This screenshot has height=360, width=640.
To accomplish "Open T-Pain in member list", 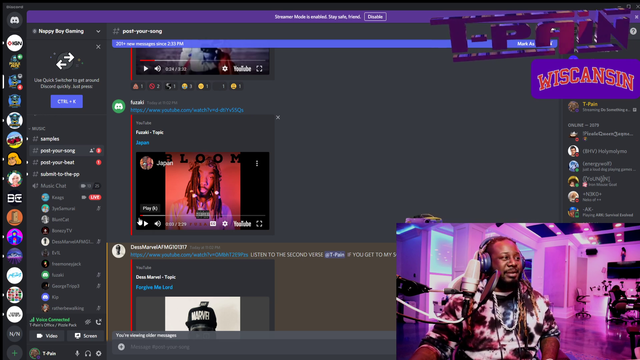I will pyautogui.click(x=602, y=107).
